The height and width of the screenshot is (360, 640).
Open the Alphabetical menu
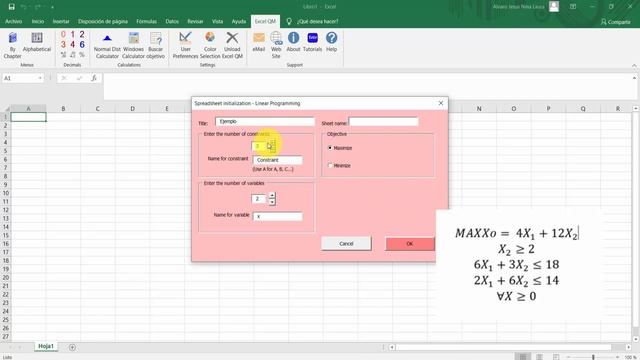pos(37,42)
